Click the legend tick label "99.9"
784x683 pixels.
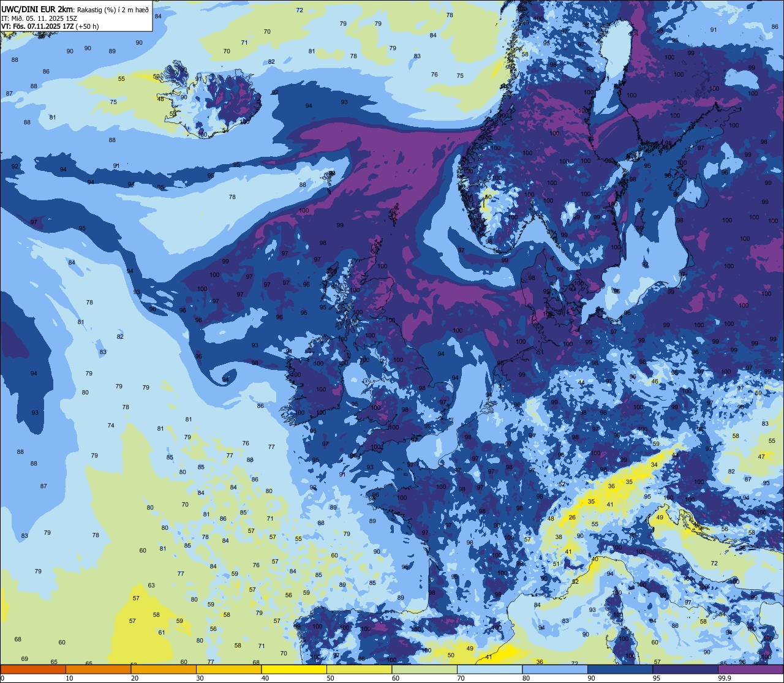coord(725,678)
